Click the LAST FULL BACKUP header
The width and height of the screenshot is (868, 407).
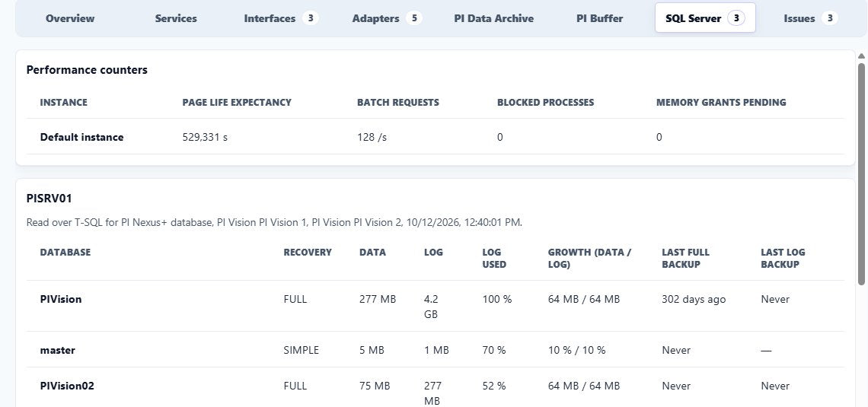pyautogui.click(x=685, y=258)
